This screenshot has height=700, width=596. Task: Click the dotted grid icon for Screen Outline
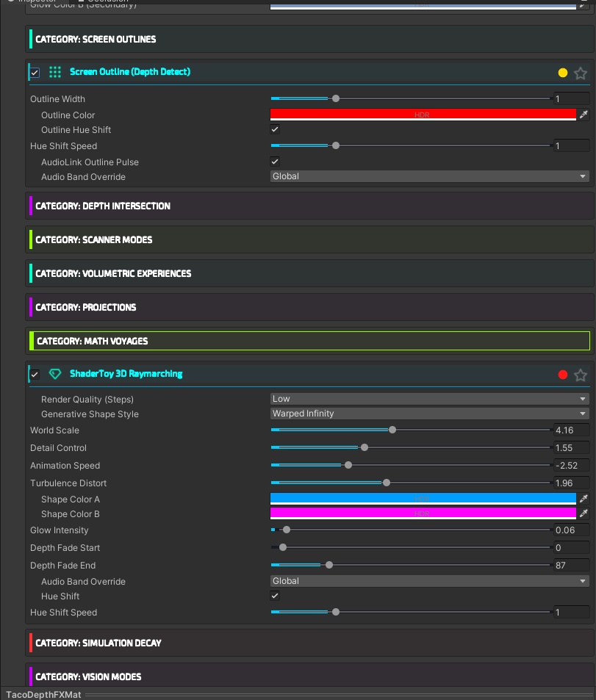(54, 72)
